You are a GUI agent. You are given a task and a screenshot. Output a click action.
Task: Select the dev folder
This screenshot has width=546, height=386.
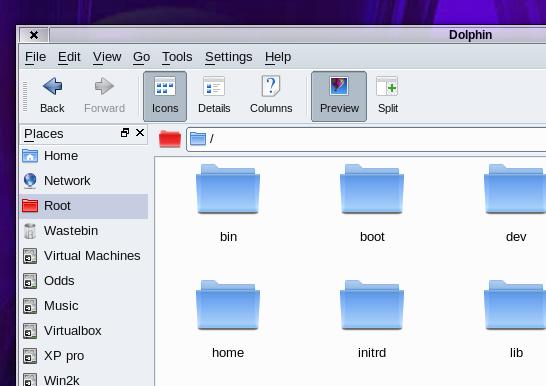(516, 204)
